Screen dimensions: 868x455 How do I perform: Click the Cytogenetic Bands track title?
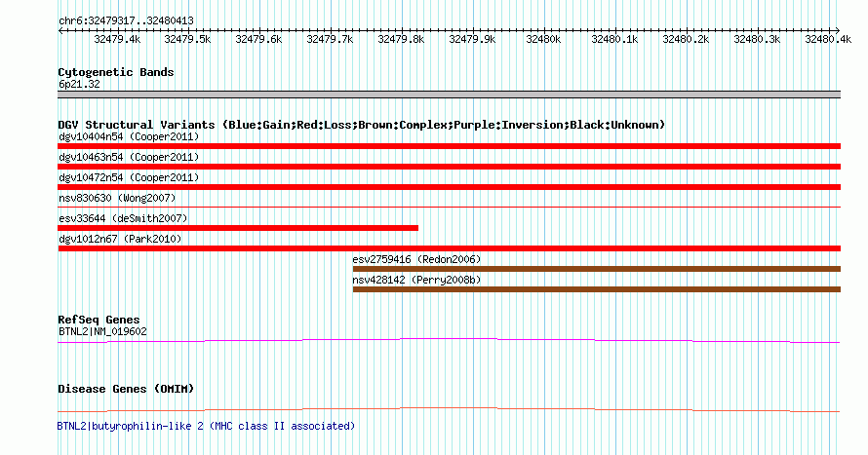point(116,72)
